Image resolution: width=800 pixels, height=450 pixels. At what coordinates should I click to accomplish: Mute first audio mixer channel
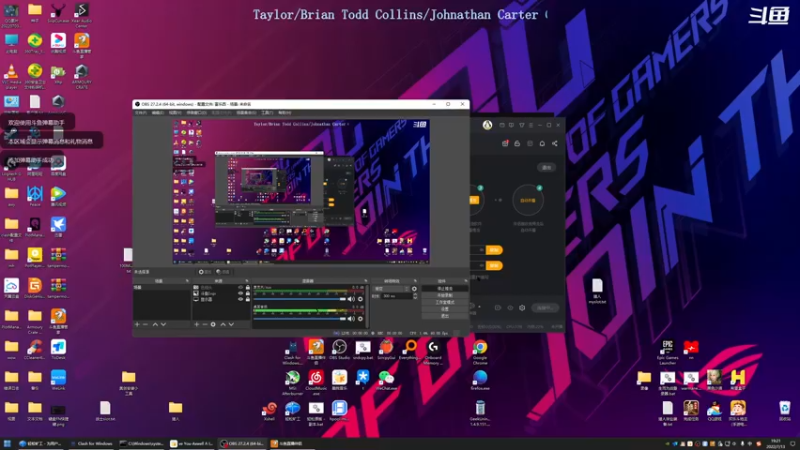point(351,299)
